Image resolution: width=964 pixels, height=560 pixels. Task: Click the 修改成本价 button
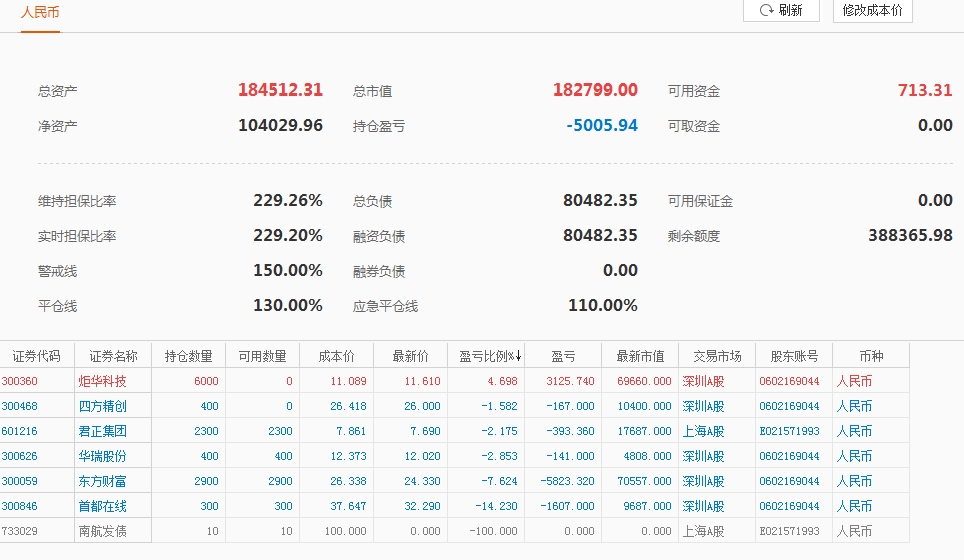[x=872, y=10]
